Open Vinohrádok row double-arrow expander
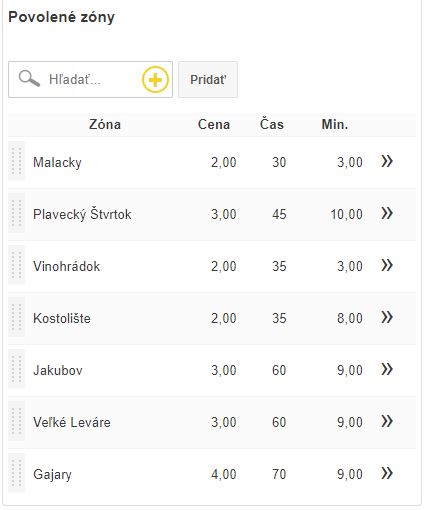 click(x=387, y=265)
